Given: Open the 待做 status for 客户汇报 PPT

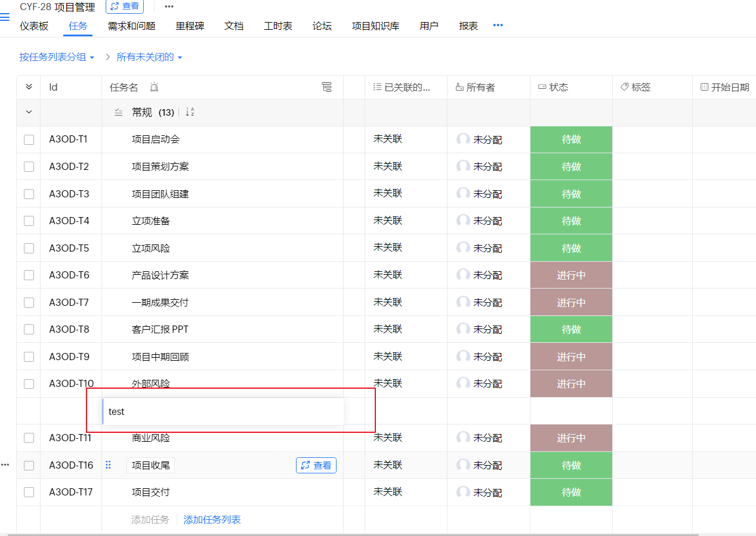Looking at the screenshot, I should coord(571,329).
